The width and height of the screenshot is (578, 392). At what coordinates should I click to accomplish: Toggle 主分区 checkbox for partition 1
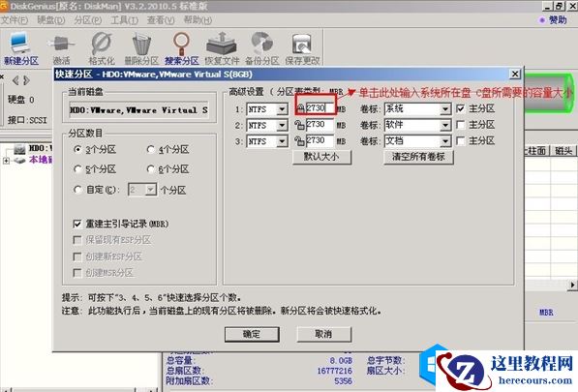point(461,108)
